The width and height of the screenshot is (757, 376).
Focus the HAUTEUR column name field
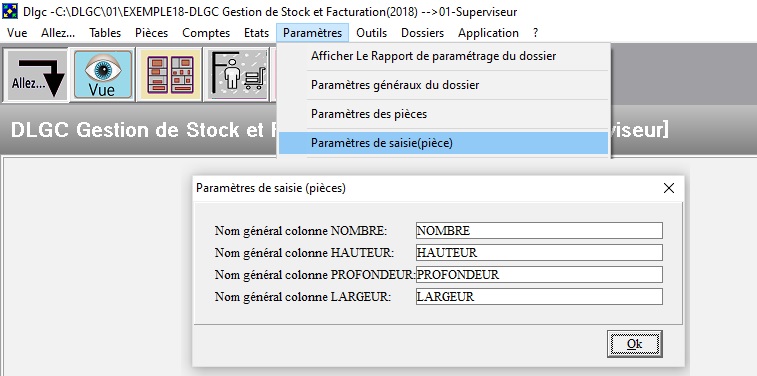[x=539, y=252]
